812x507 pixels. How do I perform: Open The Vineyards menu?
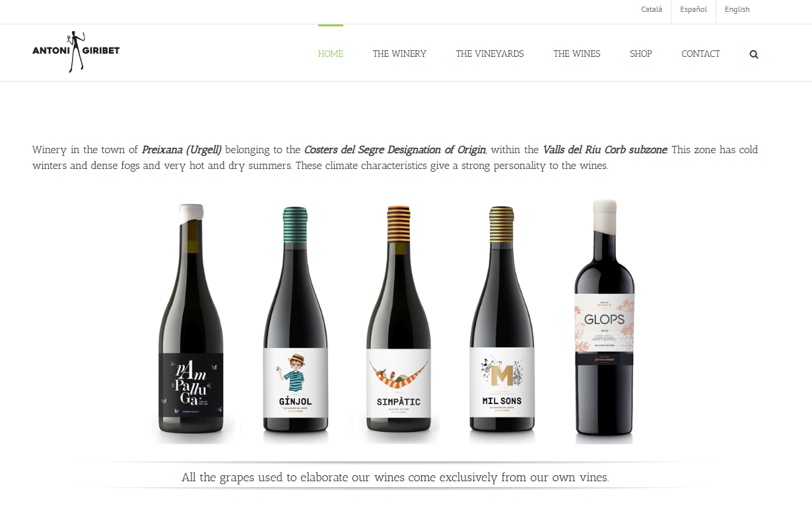coord(490,53)
